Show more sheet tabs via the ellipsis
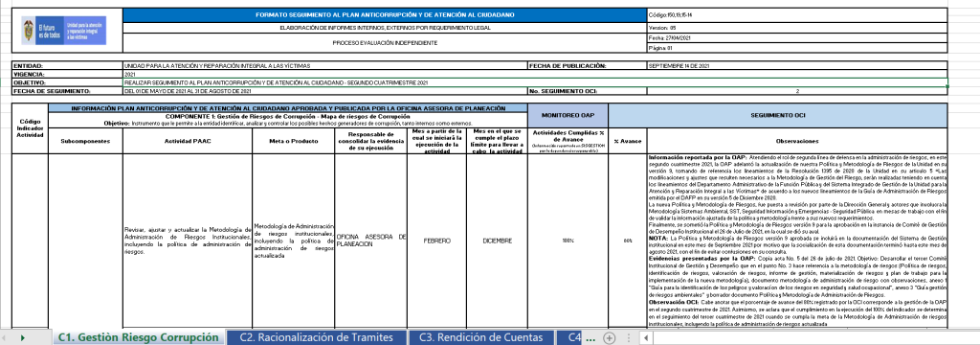This screenshot has width=980, height=345. [590, 338]
